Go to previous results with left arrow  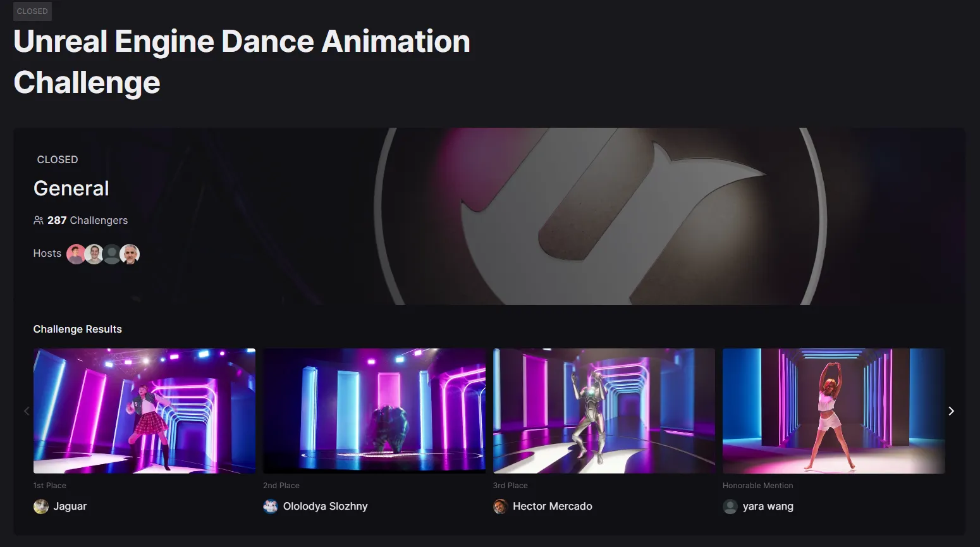click(x=27, y=411)
